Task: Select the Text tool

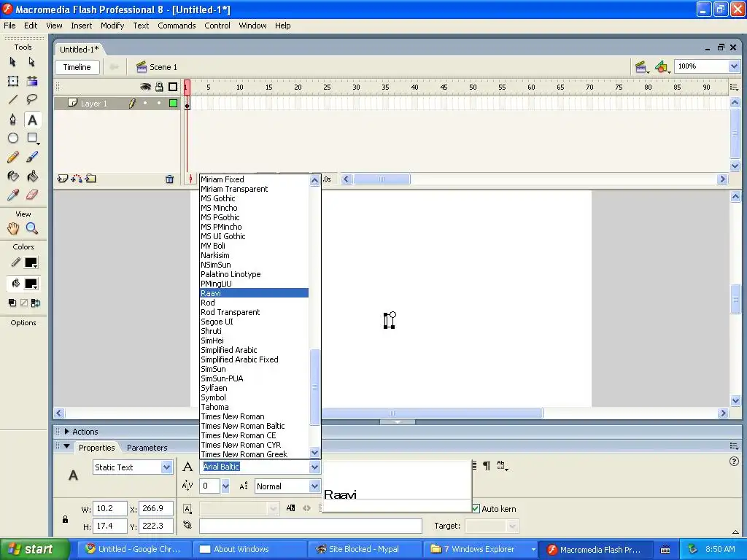Action: (32, 120)
